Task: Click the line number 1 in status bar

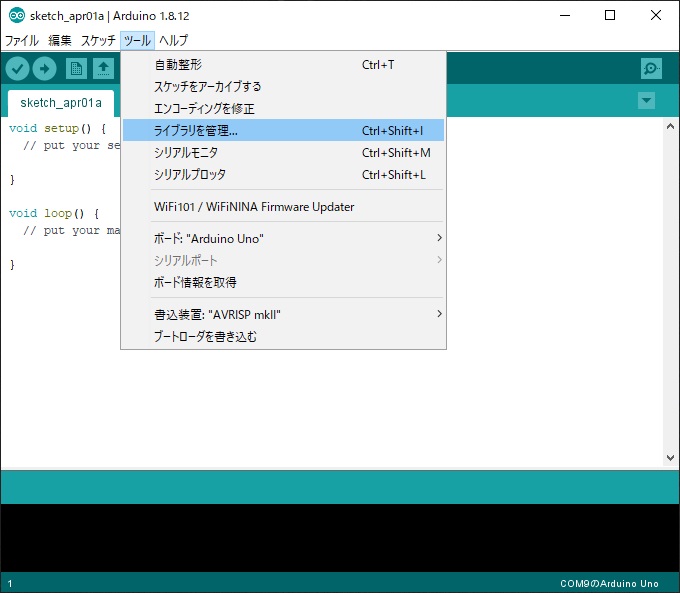Action: pos(10,584)
